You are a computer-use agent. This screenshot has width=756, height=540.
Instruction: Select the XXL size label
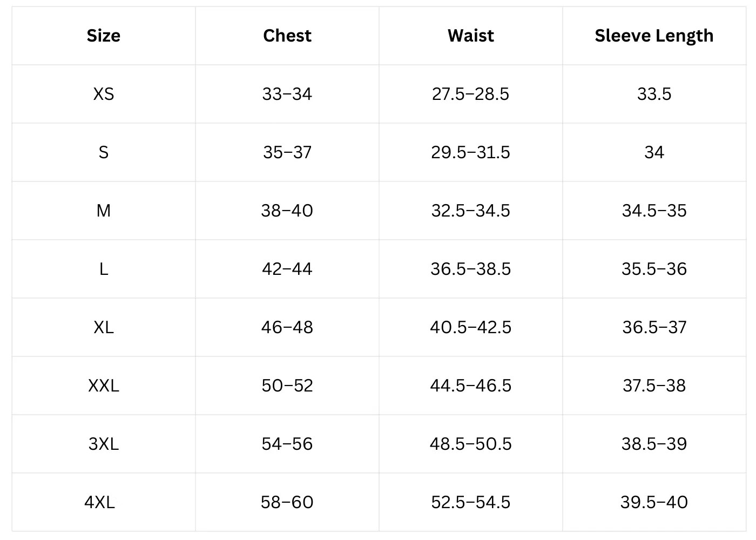[103, 386]
